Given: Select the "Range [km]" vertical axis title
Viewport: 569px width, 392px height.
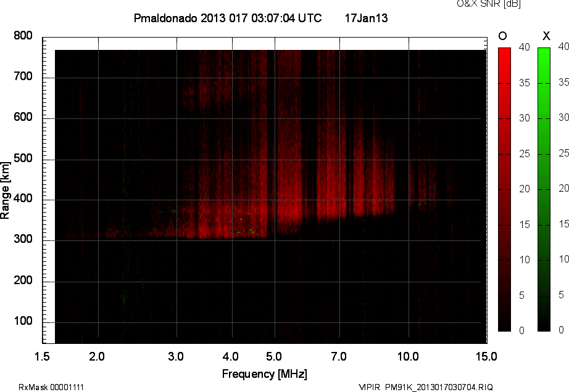Looking at the screenshot, I should coord(5,190).
